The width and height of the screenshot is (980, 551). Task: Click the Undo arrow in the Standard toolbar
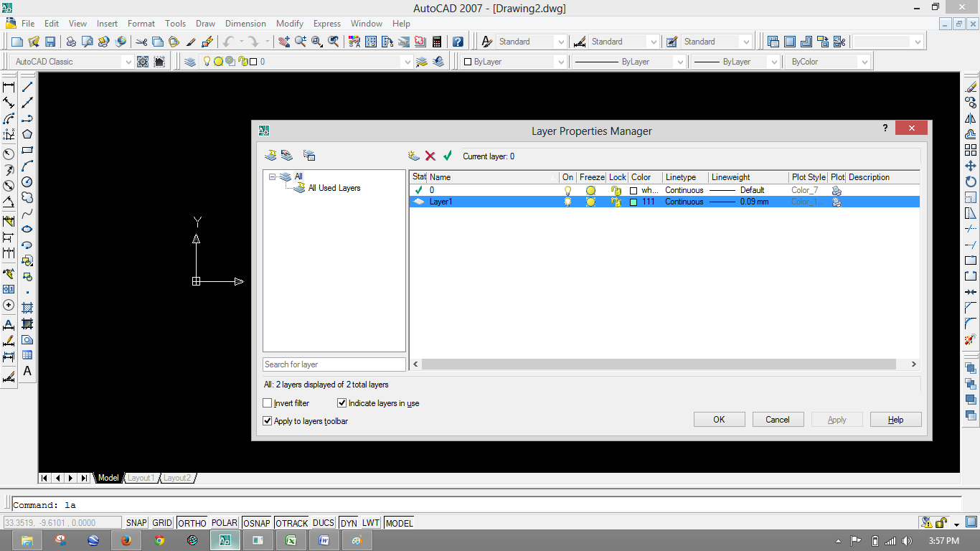tap(228, 42)
